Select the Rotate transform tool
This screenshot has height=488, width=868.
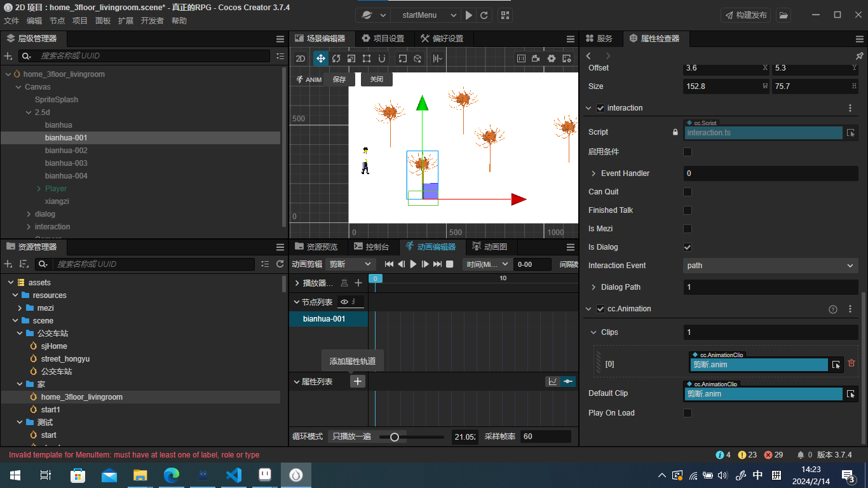click(336, 58)
